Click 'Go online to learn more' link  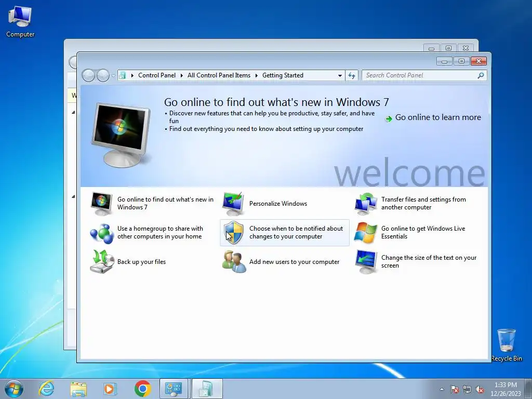(x=437, y=117)
